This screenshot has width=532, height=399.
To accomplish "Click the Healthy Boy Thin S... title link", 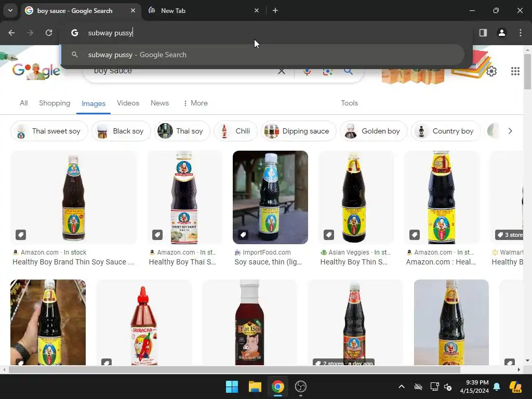I will [353, 262].
